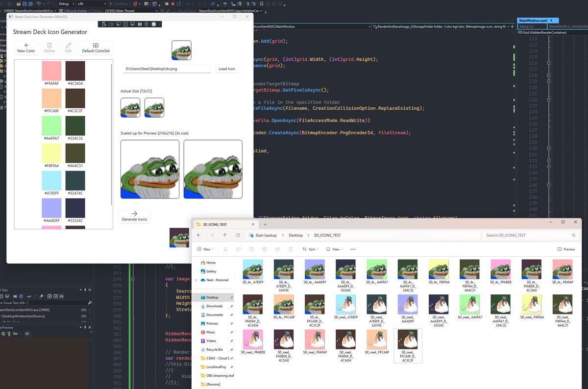Screen dimensions: 588x389
Task: Open the New menu in Explorer
Action: 206,249
